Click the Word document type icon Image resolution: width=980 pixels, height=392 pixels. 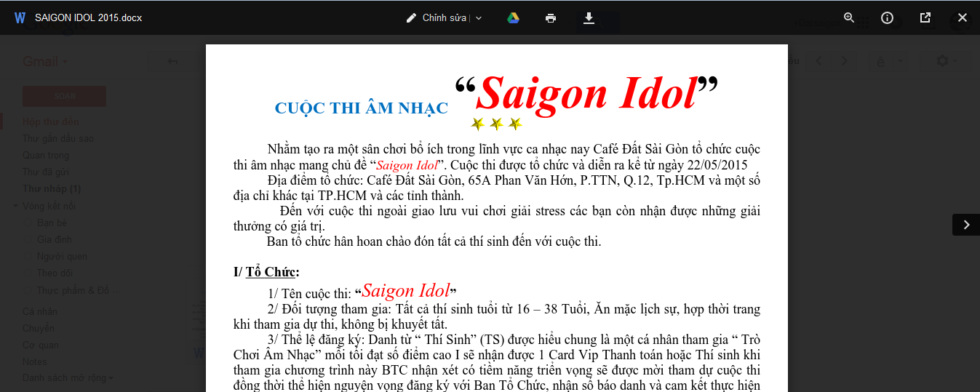(x=20, y=18)
